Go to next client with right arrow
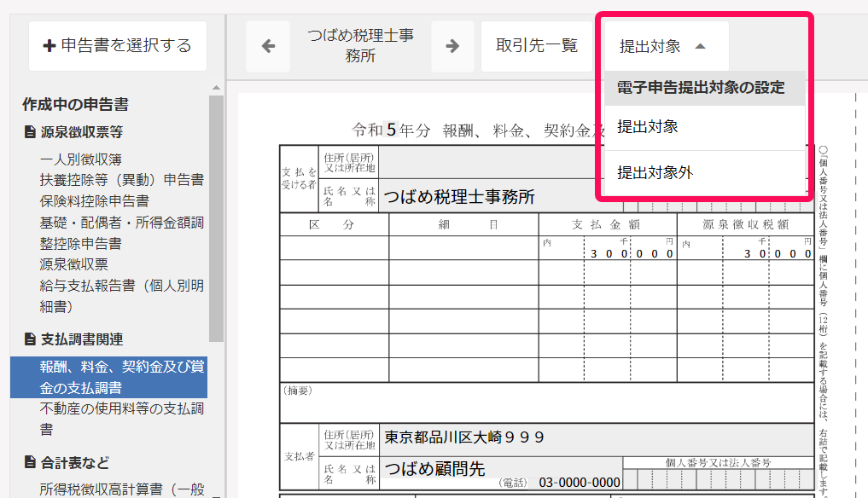This screenshot has width=868, height=498. (452, 46)
